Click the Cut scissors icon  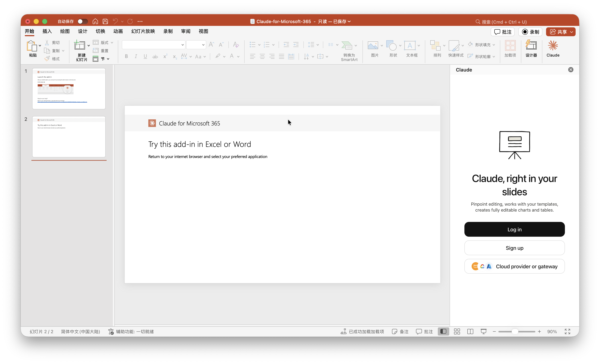pos(47,42)
